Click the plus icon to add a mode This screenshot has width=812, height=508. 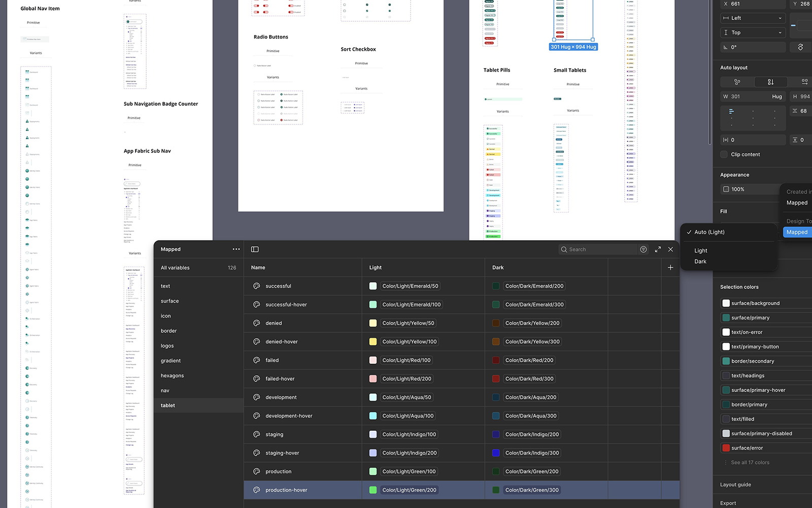pos(670,268)
